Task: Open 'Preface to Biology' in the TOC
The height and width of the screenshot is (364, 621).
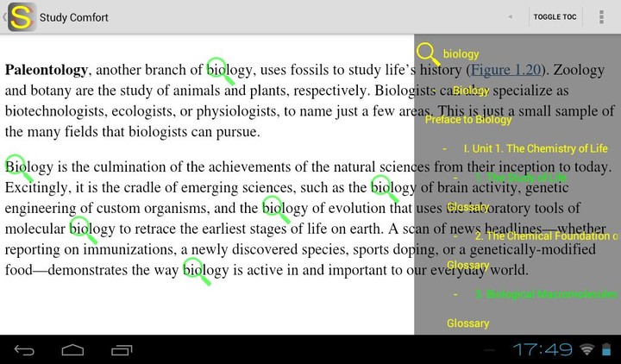Action: coord(468,120)
